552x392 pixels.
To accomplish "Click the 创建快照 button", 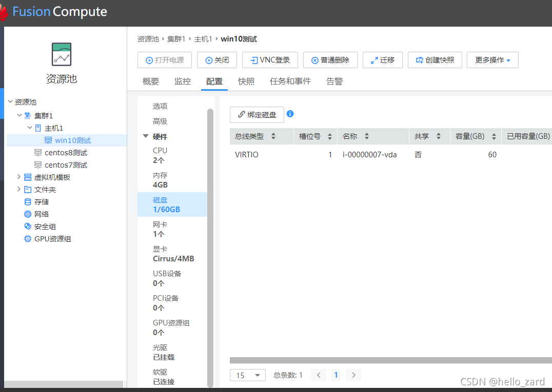I will pos(435,60).
